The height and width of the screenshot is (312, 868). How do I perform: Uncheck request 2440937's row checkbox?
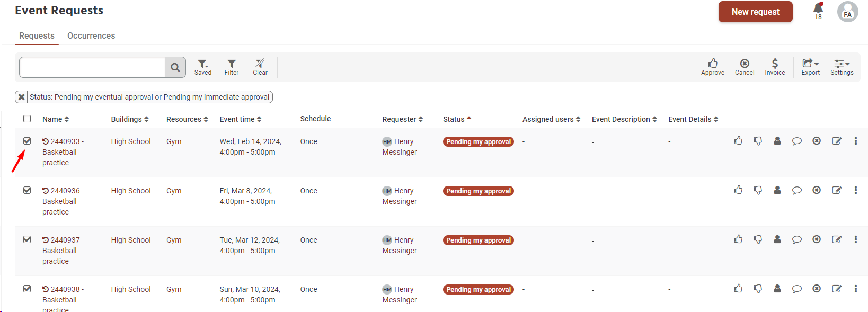[x=27, y=239]
